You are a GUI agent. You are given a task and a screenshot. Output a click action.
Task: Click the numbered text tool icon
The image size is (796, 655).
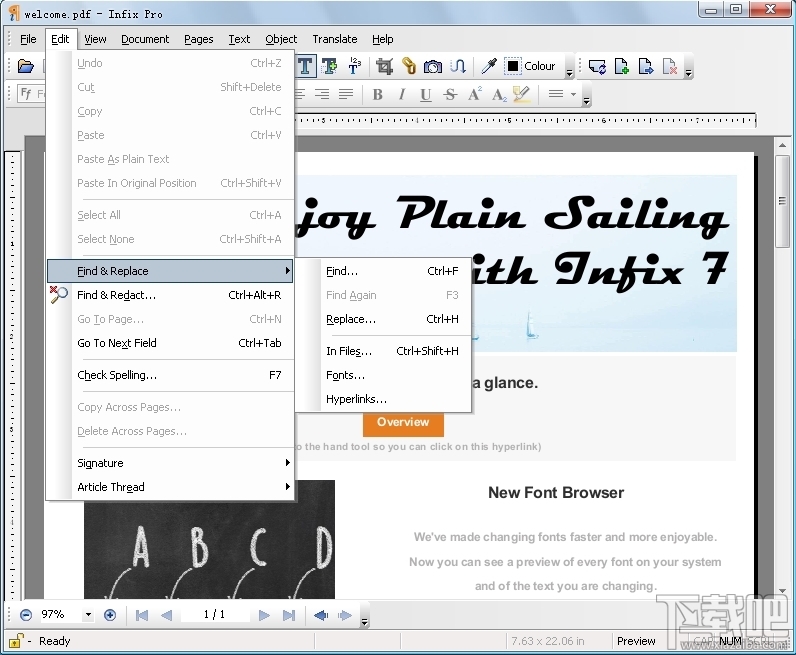click(x=354, y=66)
